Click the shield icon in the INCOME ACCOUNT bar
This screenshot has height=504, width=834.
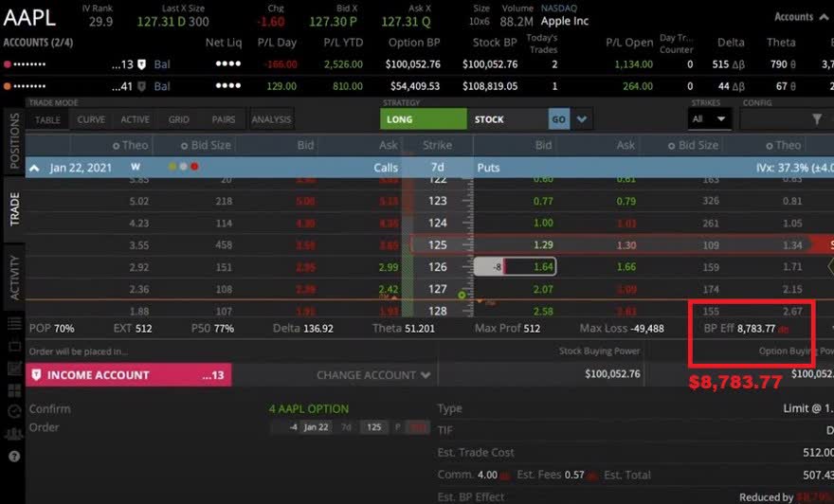tap(36, 375)
